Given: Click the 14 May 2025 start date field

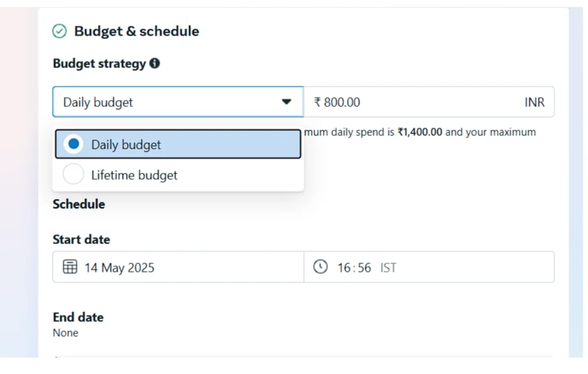Looking at the screenshot, I should click(178, 267).
